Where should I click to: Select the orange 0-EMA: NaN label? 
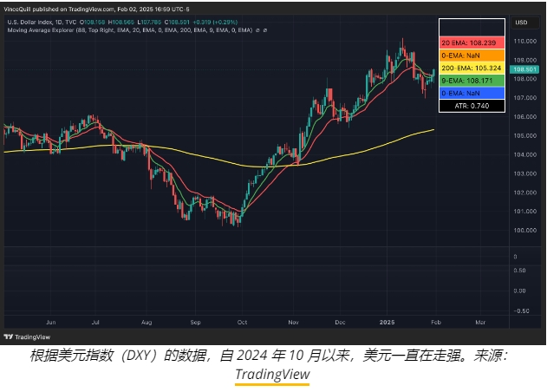pos(472,56)
